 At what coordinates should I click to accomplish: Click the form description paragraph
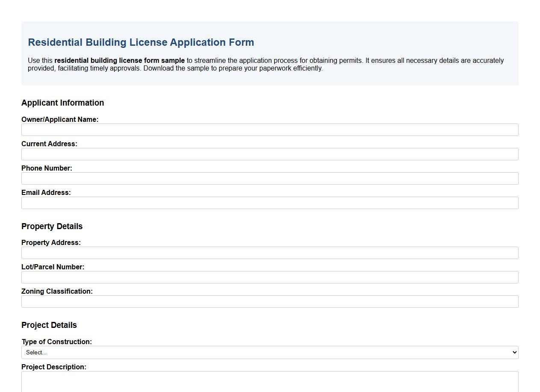tap(265, 64)
